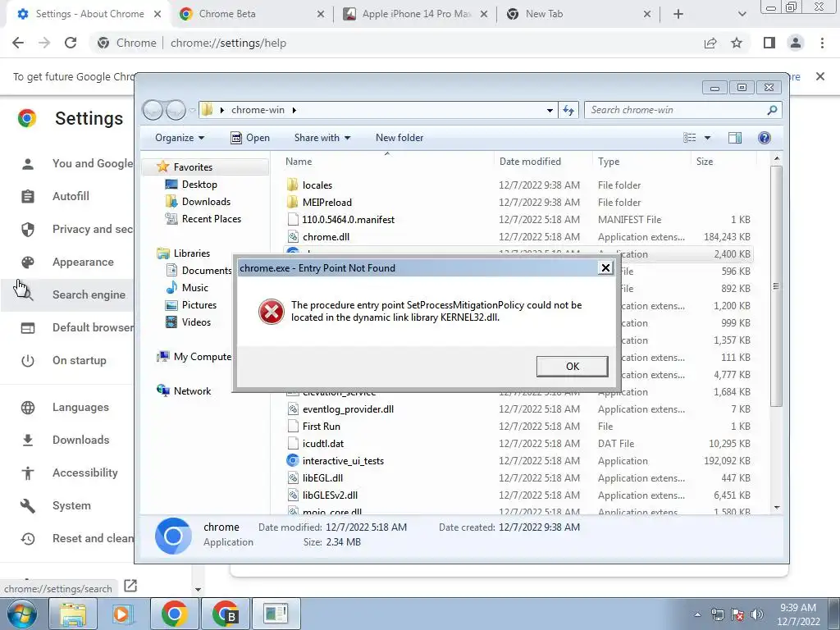Expand Chrome tab search chevron
This screenshot has width=840, height=630.
tap(742, 14)
